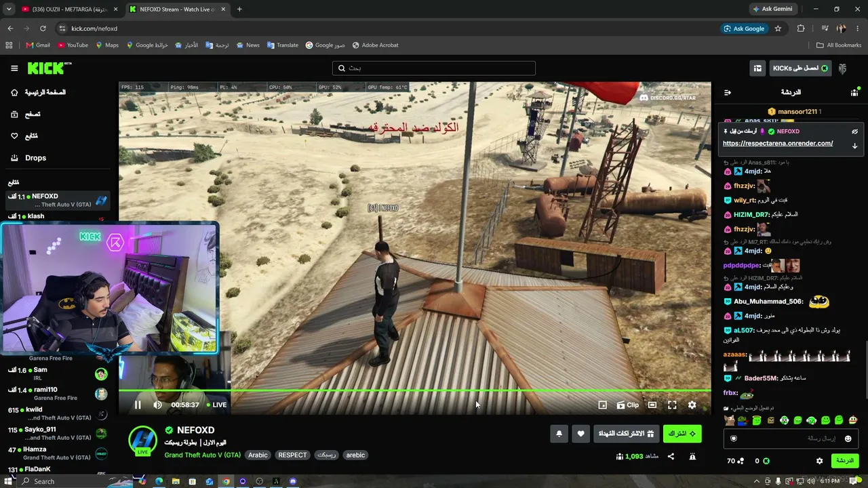Screen dimensions: 868x488
Task: Open Discord from the taskbar
Action: pyautogui.click(x=293, y=481)
